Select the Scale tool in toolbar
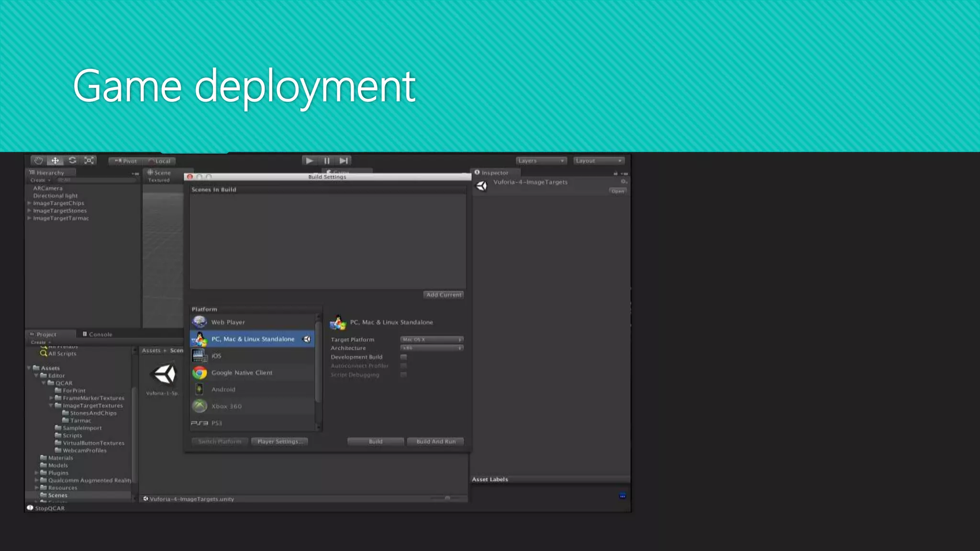This screenshot has width=980, height=551. (89, 161)
